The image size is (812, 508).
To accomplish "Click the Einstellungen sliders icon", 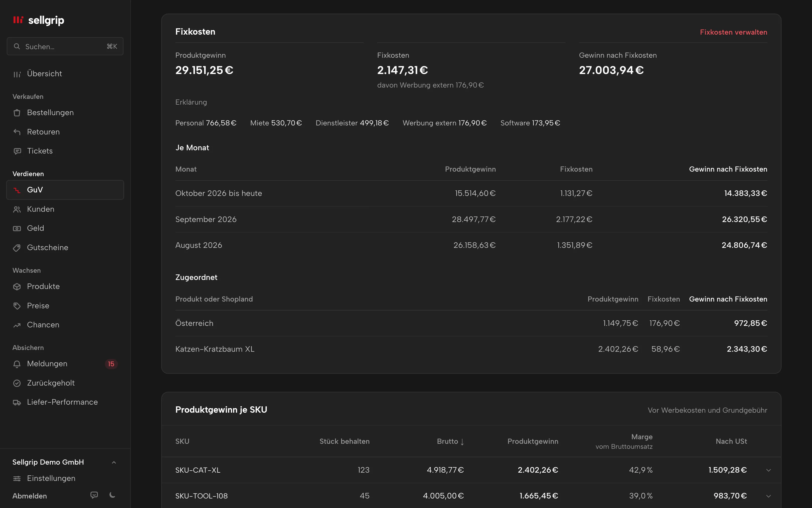I will pos(17,478).
